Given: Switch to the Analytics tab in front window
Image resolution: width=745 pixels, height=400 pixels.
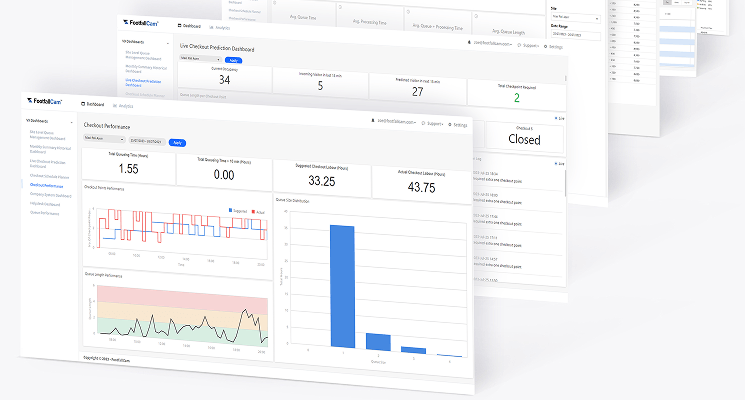Looking at the screenshot, I should [x=125, y=105].
